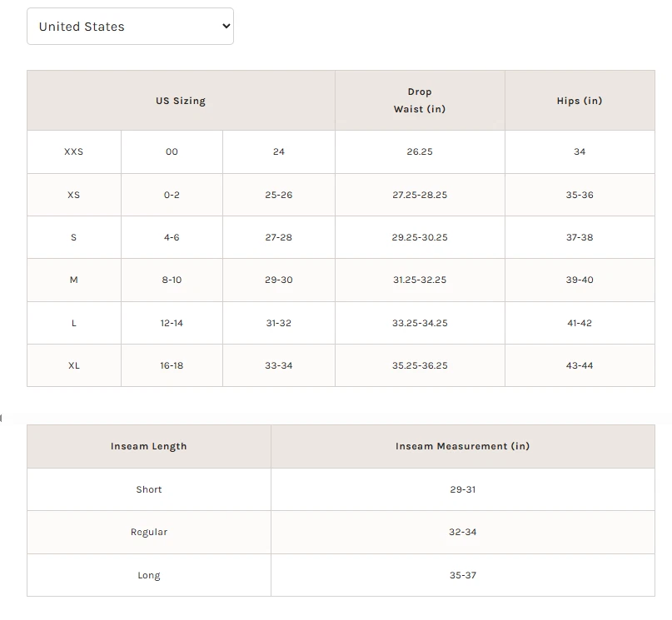
Task: Click the Inseam Length header
Action: pyautogui.click(x=149, y=447)
